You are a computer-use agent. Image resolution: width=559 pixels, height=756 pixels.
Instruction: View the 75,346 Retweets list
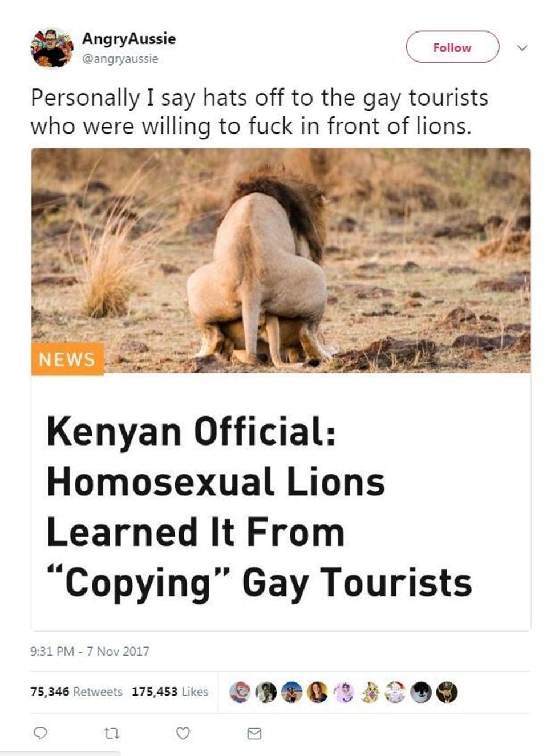click(x=76, y=692)
